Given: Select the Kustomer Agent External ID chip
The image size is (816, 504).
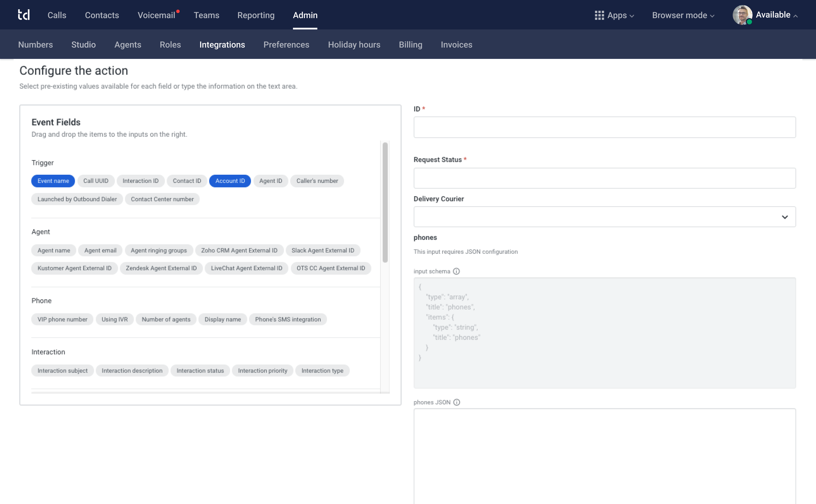Looking at the screenshot, I should [74, 268].
